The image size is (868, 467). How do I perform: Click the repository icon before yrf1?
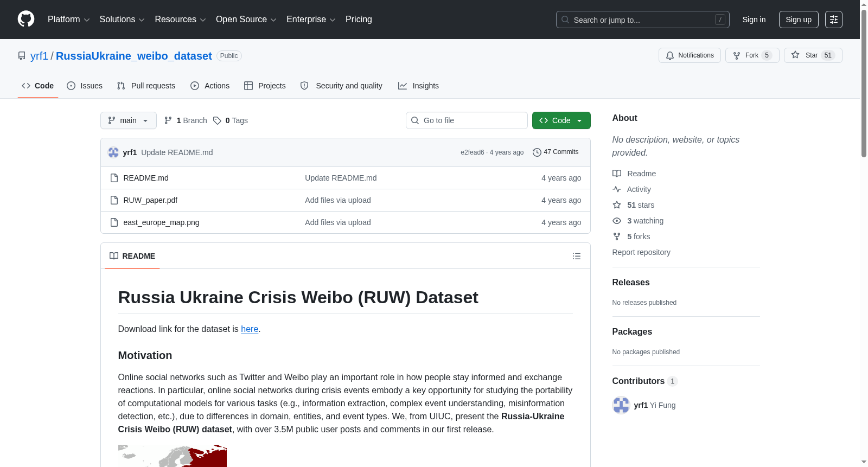tap(22, 56)
